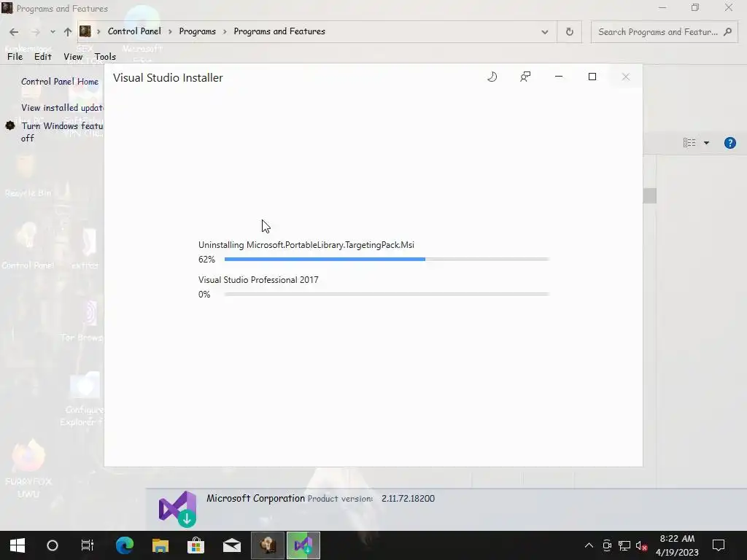The width and height of the screenshot is (747, 560).
Task: Go up one level in Control Panel
Action: [68, 32]
